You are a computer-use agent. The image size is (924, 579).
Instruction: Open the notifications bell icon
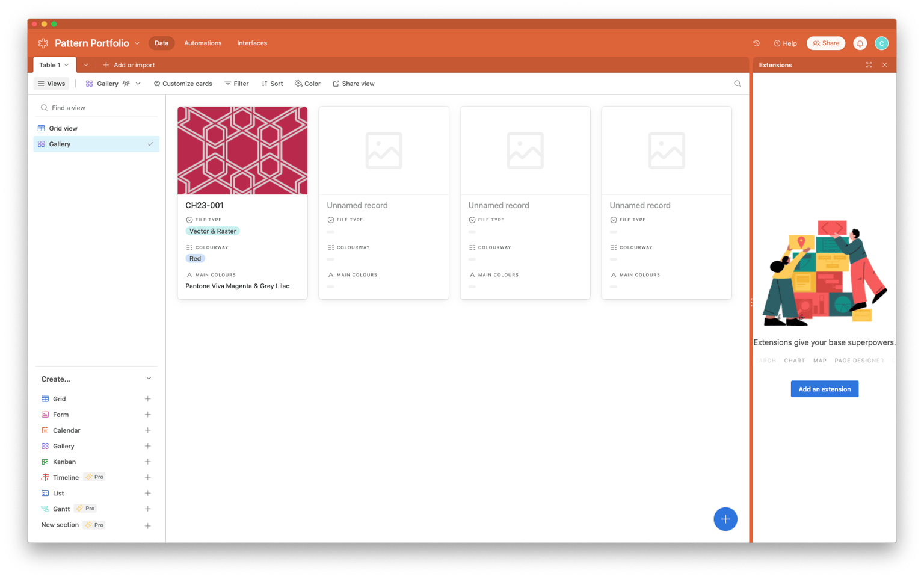click(860, 43)
